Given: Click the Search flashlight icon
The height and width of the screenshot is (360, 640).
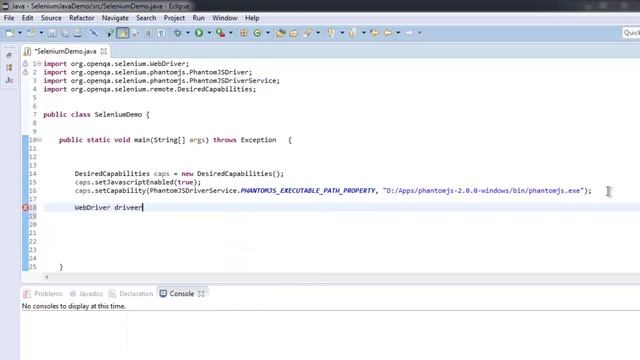Looking at the screenshot, I should coord(308,33).
